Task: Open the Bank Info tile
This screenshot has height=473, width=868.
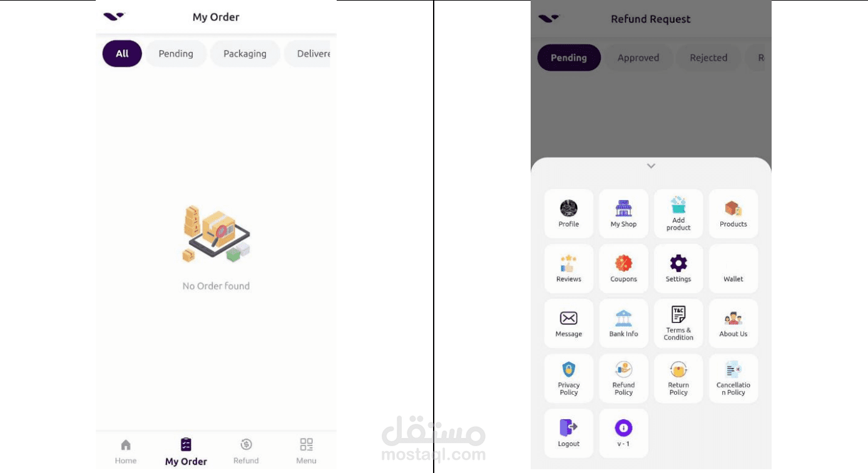Action: click(x=623, y=323)
